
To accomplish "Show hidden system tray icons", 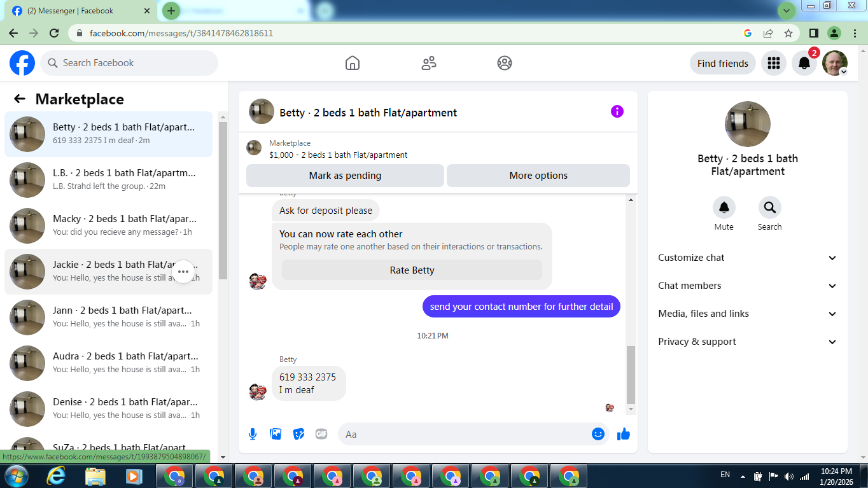I will point(743,476).
